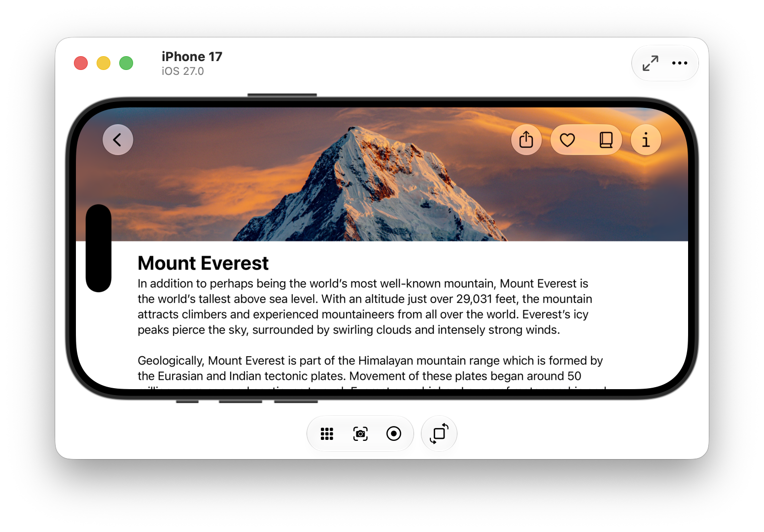Viewport: 764px width, 532px height.
Task: Click the Mount Everest hero photo
Action: (x=382, y=174)
